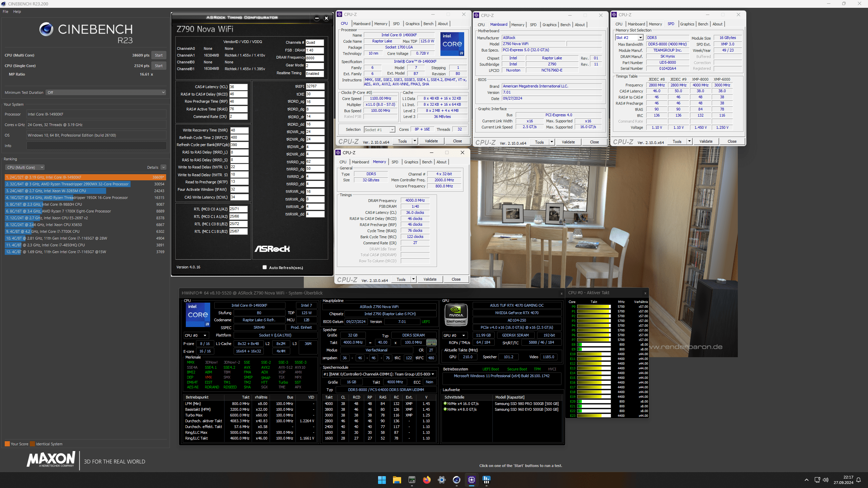This screenshot has height=488, width=868.
Task: Expand the ranking Details chevron
Action: click(163, 167)
